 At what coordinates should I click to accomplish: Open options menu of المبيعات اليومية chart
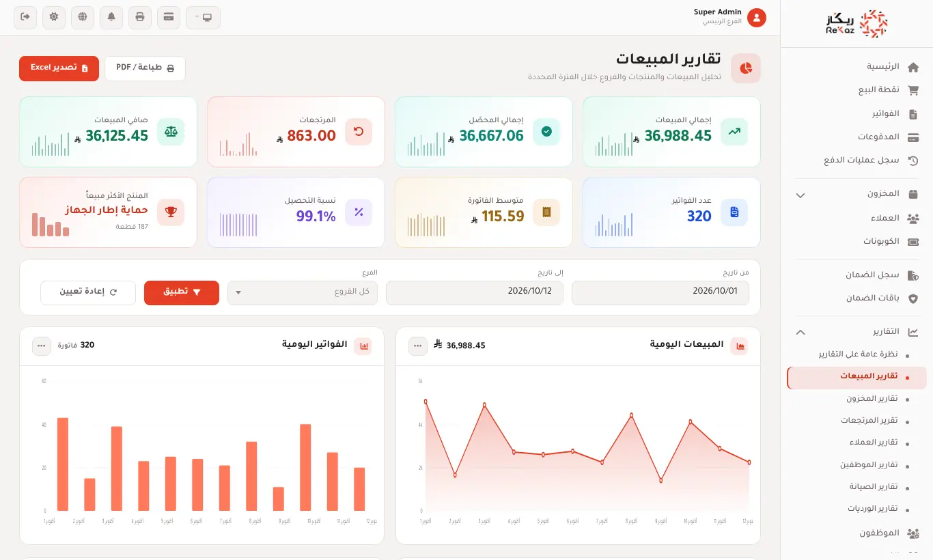coord(418,346)
